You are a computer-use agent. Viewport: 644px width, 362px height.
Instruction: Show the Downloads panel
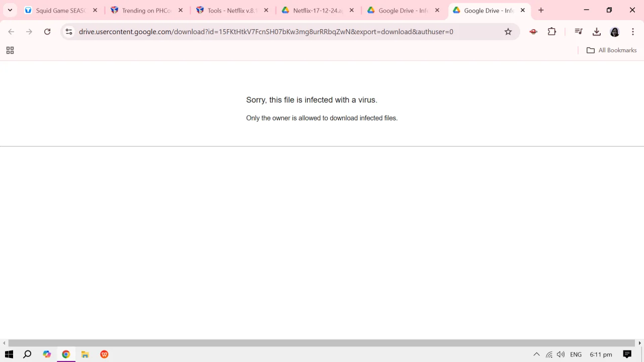[x=597, y=32]
